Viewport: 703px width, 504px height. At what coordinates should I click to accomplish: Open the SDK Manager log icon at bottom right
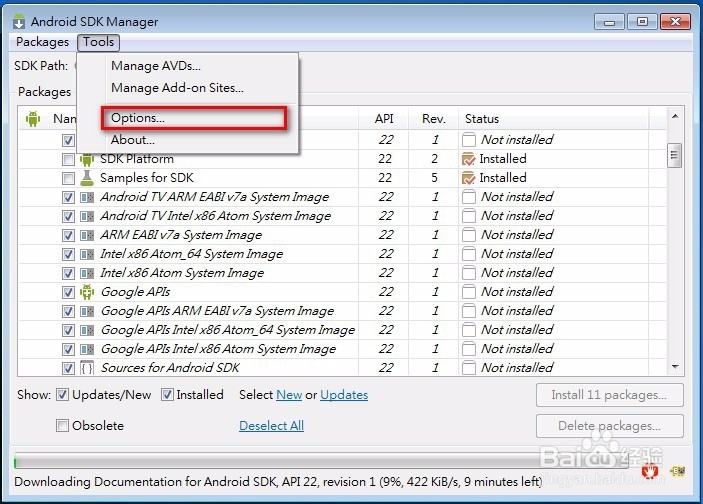point(678,471)
